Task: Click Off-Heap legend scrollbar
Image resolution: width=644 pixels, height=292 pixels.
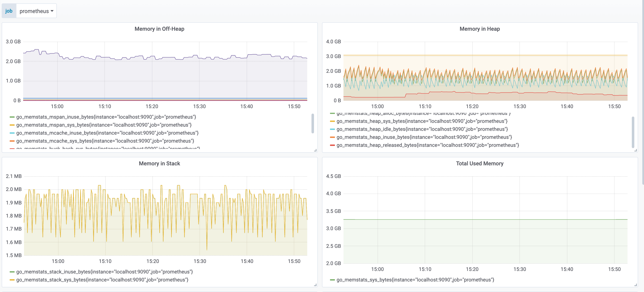Action: (313, 123)
